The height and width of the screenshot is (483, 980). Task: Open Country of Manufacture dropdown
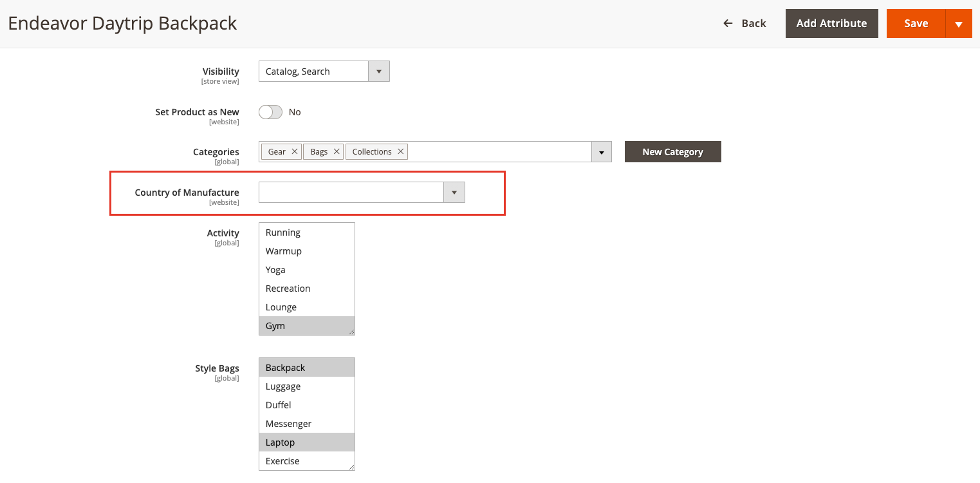point(362,192)
